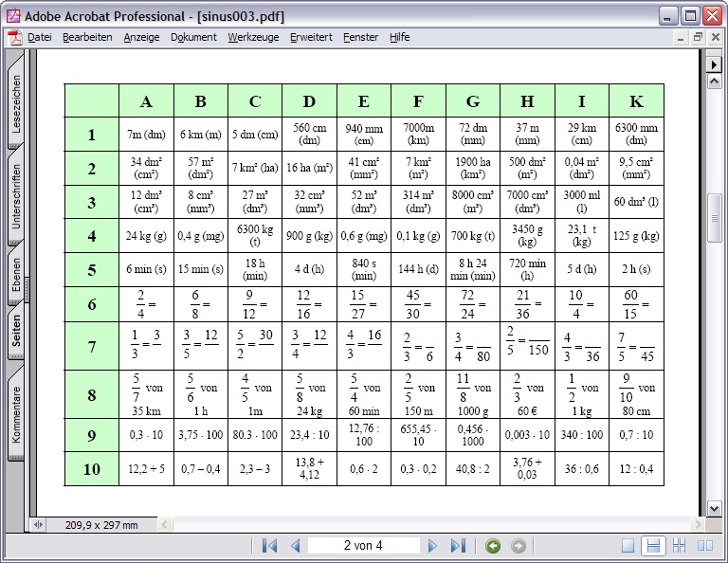Open the Werkzeuge menu

point(253,37)
